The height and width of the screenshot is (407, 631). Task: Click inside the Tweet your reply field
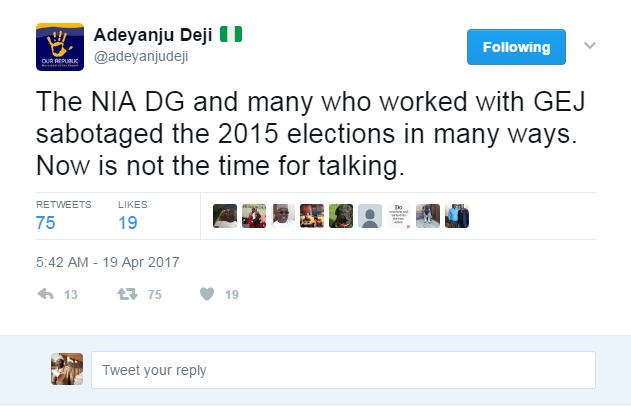[x=343, y=370]
